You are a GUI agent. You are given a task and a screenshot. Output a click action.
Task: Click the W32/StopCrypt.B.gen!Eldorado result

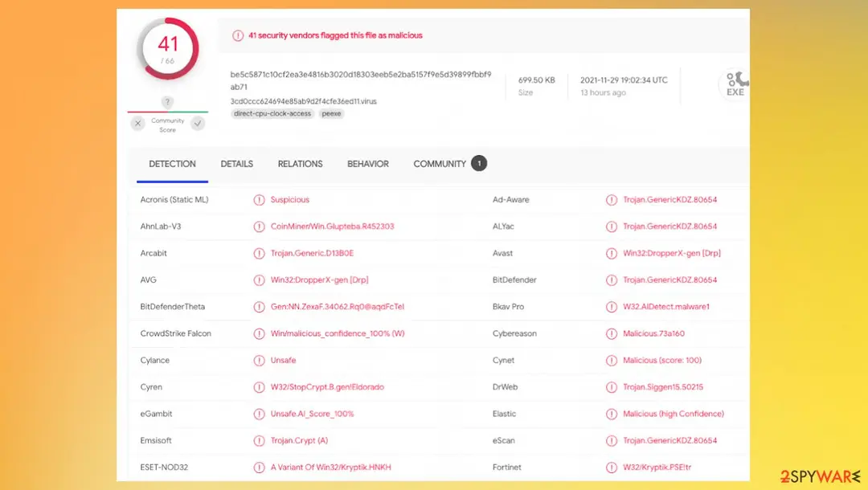click(327, 387)
